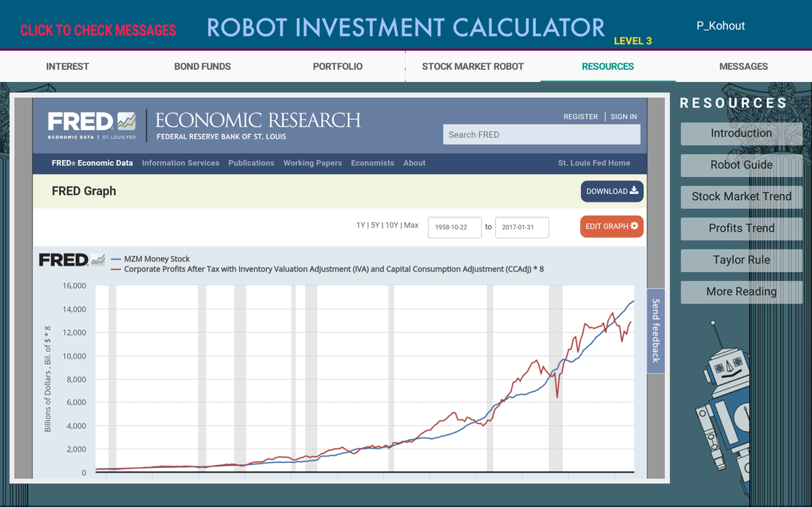This screenshot has width=812, height=507.
Task: Select the RESOURCES tab
Action: [608, 66]
